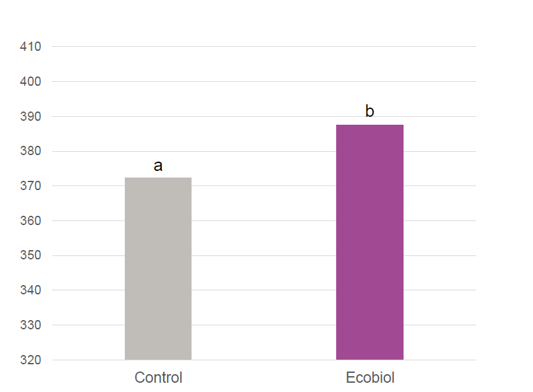Image resolution: width=533 pixels, height=392 pixels.
Task: Click the top edge of the Ecobiol bar
Action: 369,125
